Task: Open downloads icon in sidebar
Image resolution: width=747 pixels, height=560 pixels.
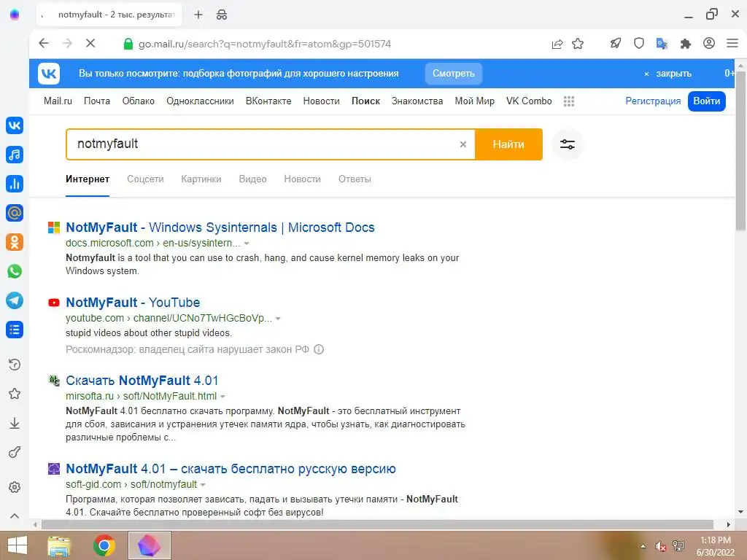Action: [x=15, y=424]
